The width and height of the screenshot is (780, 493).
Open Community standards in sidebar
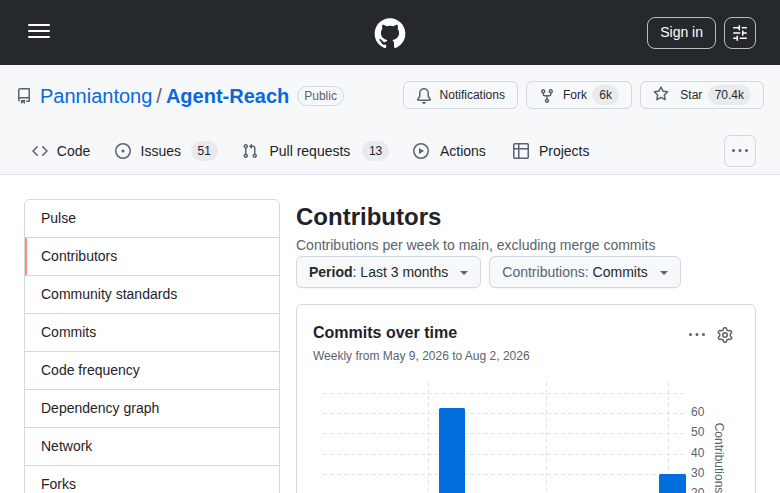point(152,295)
